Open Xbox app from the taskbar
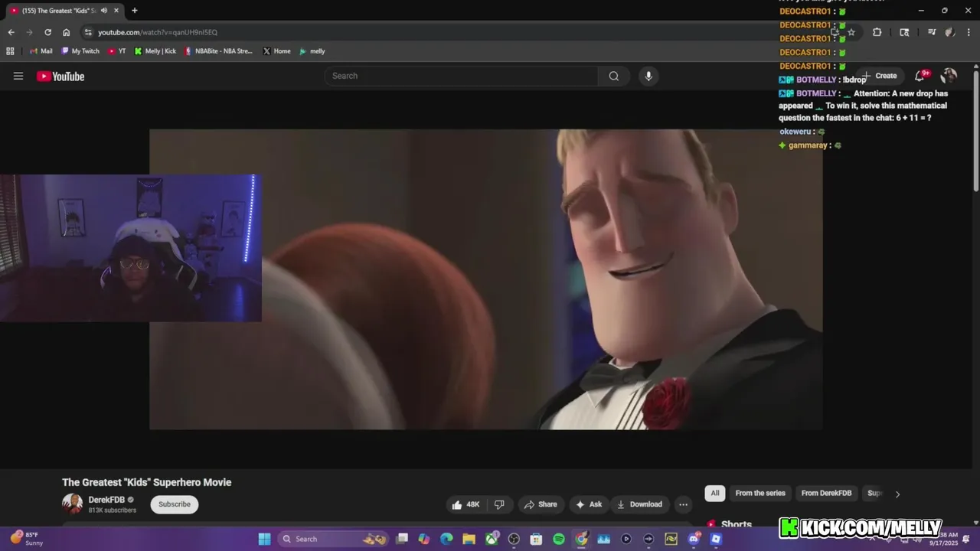This screenshot has height=551, width=980. pos(492,539)
